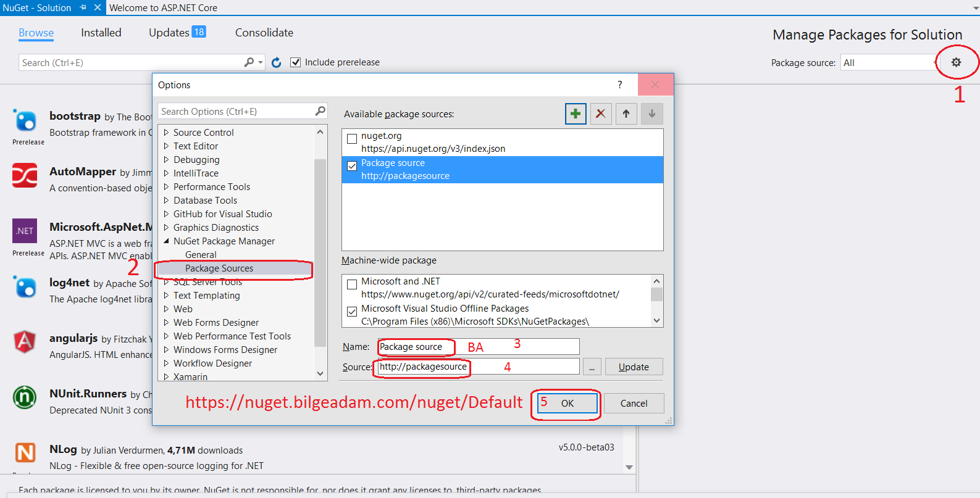This screenshot has width=980, height=498.
Task: Select the Microsoft.AspNet .NET package icon
Action: pyautogui.click(x=25, y=231)
